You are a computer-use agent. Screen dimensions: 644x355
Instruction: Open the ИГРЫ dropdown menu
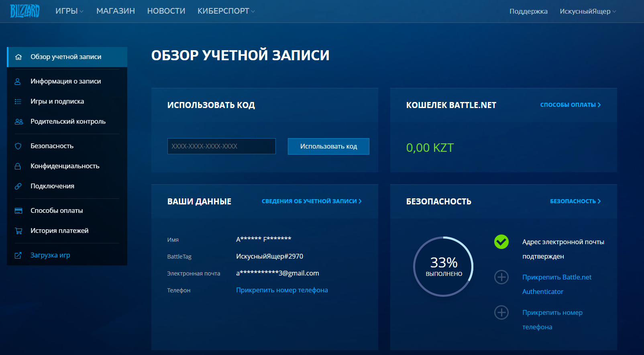[69, 11]
